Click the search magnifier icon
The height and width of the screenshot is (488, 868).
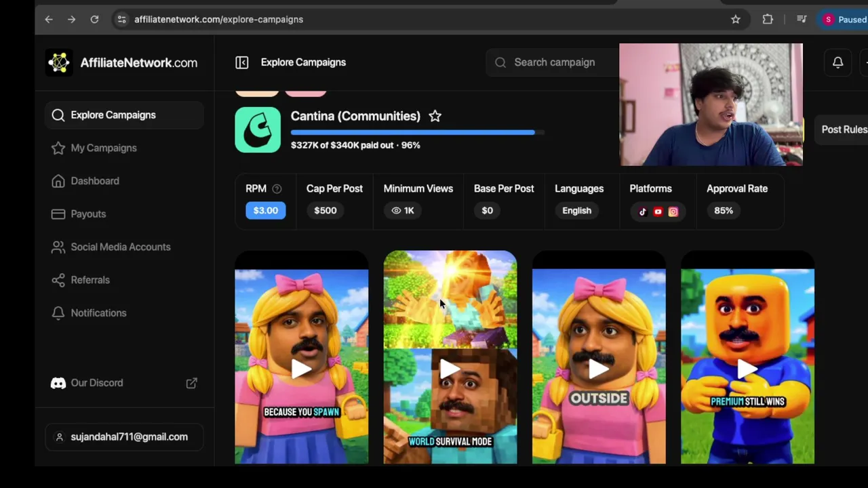pos(500,62)
